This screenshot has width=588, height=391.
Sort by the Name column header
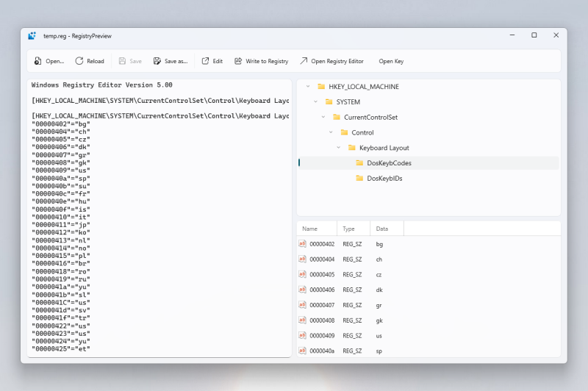point(316,229)
